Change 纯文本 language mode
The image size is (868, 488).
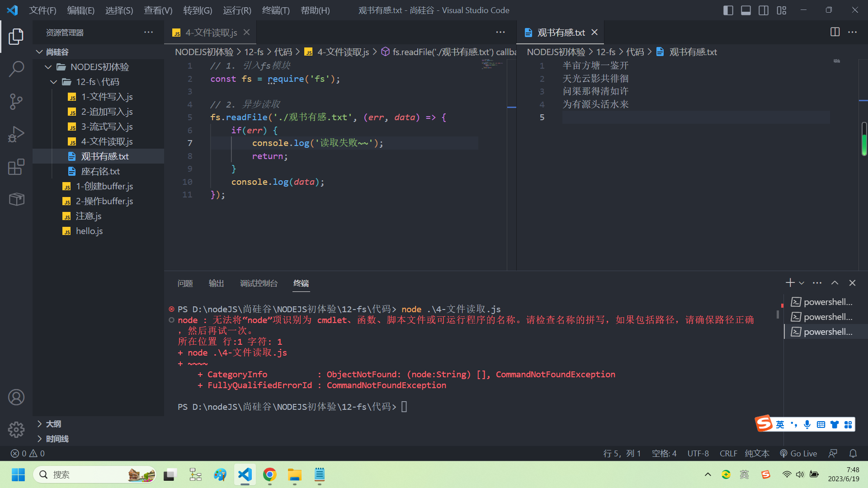click(x=757, y=453)
